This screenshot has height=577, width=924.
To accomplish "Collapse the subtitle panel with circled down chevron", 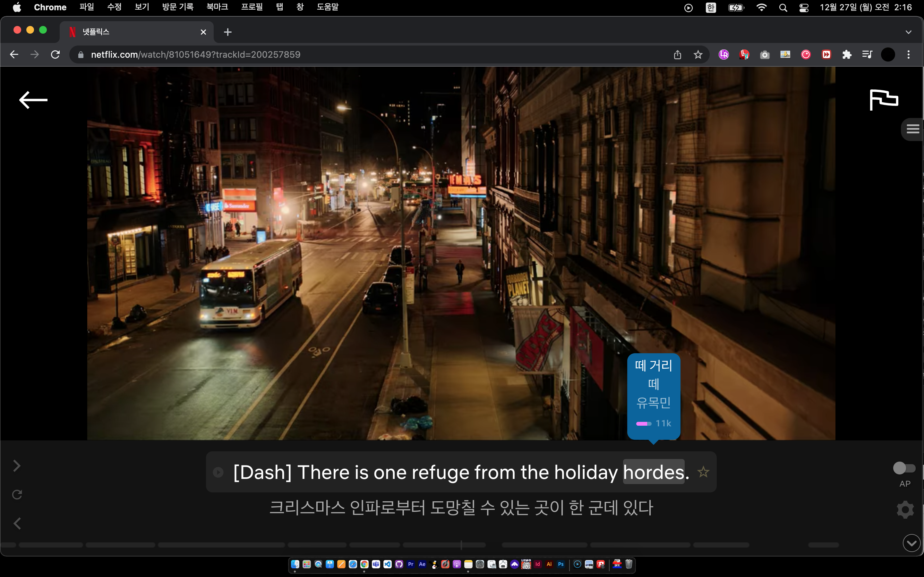I will [x=911, y=543].
